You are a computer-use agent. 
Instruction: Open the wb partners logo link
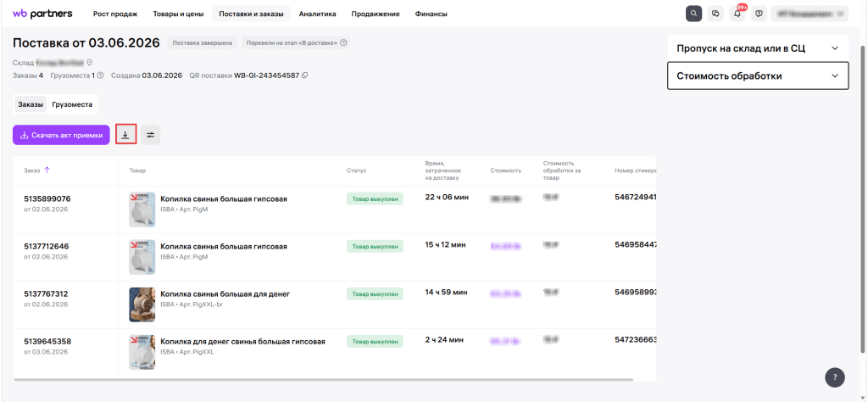pos(42,14)
